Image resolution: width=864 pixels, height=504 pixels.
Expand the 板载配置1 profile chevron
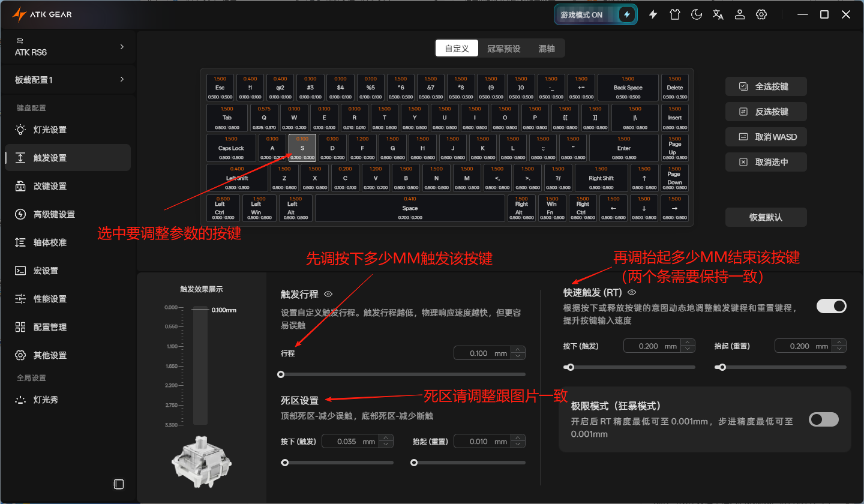coord(122,79)
